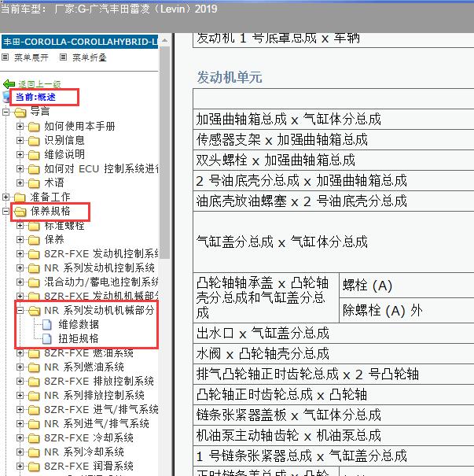This screenshot has height=476, width=474.
Task: Click the 8ZR-FXE 冷却系统 folder icon
Action: [x=34, y=438]
